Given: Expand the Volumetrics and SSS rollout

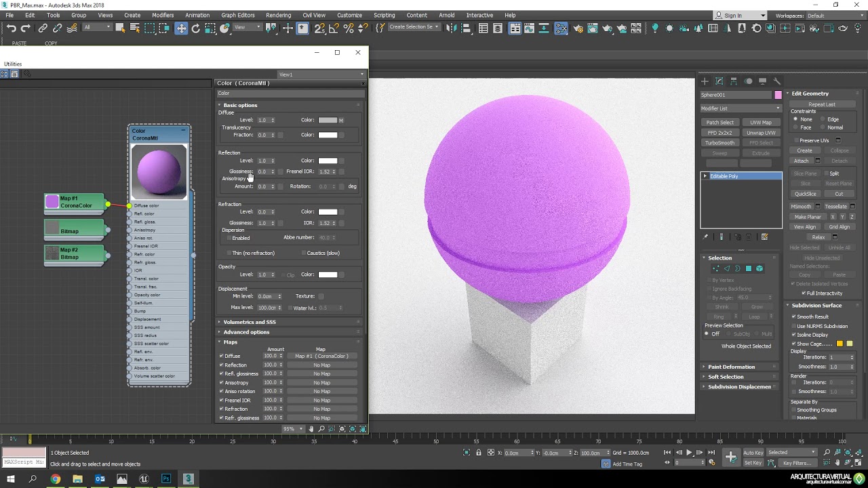Looking at the screenshot, I should tap(249, 322).
